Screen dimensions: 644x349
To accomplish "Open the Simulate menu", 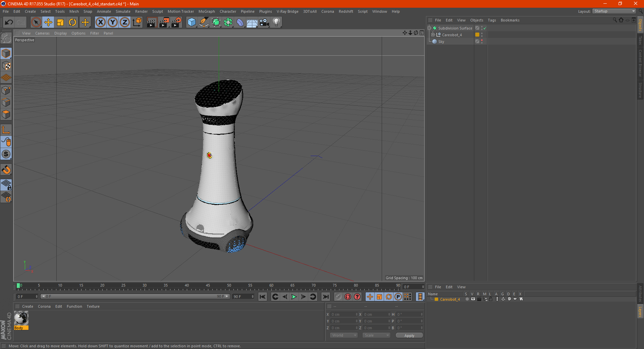I will pos(123,11).
